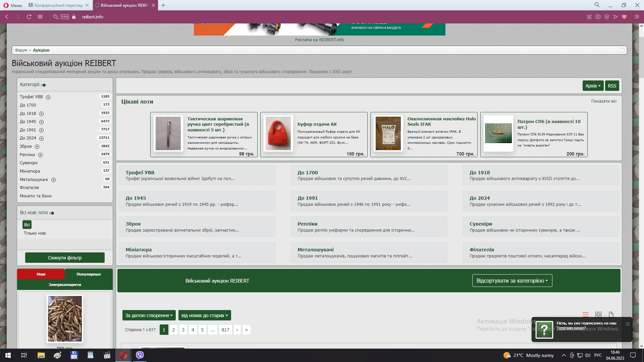Open the browser easy setup icon
Image resolution: width=644 pixels, height=362 pixels.
point(637,17)
